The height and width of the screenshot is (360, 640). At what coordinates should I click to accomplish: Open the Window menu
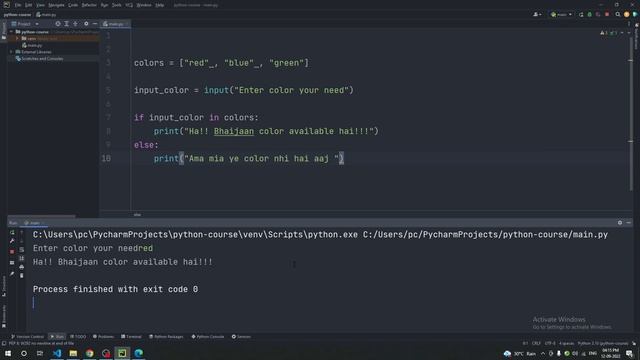pyautogui.click(x=144, y=5)
